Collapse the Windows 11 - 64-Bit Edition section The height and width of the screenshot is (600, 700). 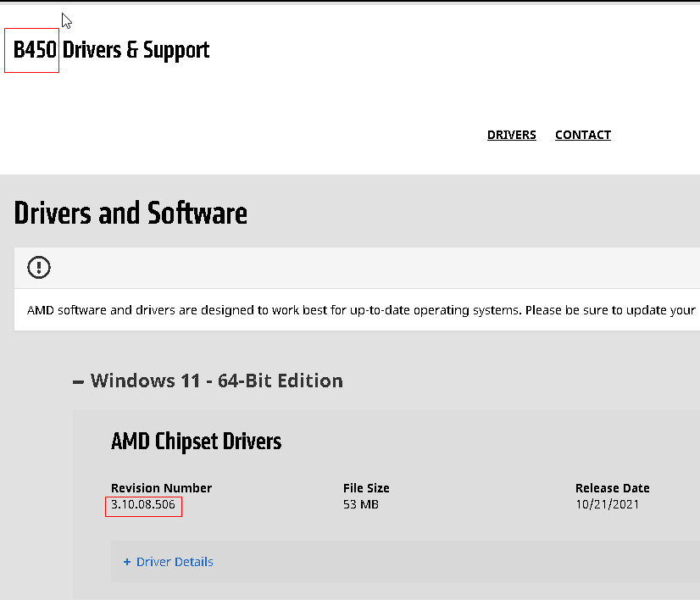208,381
